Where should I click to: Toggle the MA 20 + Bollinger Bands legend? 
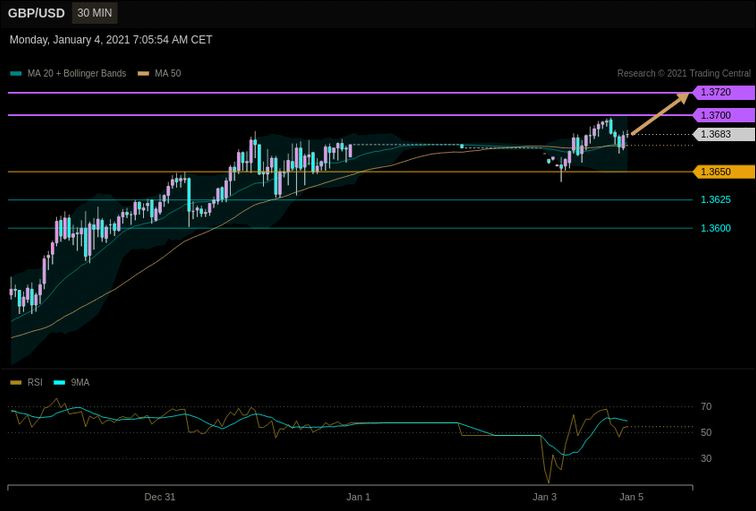68,73
